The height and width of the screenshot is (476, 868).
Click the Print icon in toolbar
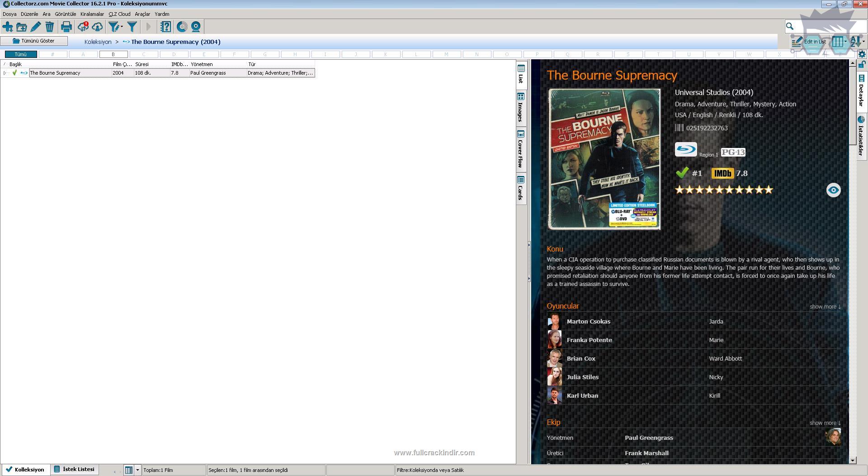tap(66, 27)
